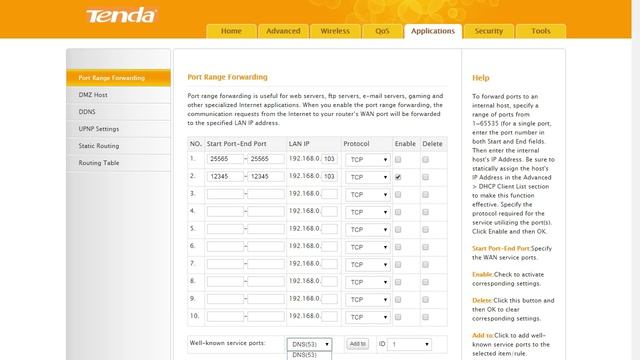
Task: Enable rule 10 checkbox
Action: [398, 317]
